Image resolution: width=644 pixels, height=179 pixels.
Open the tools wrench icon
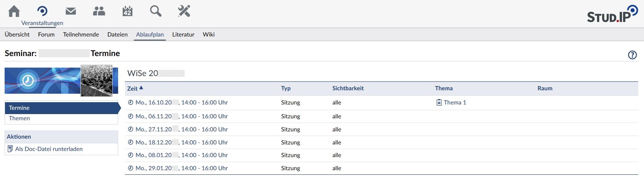184,11
